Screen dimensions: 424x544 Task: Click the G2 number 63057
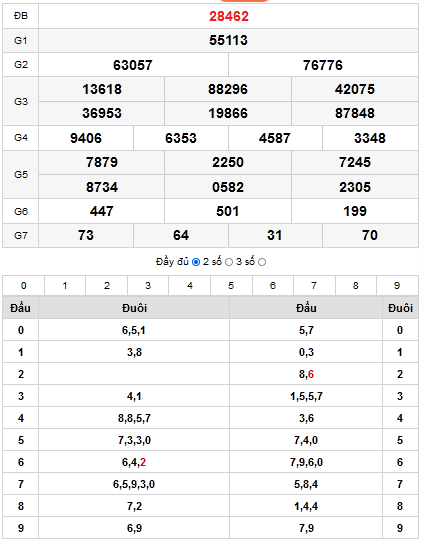coord(133,65)
